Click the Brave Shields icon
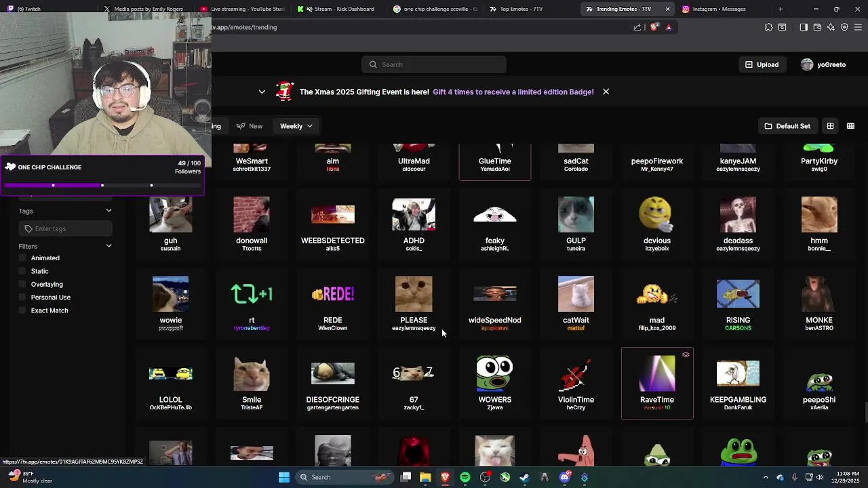The height and width of the screenshot is (488, 868). [654, 27]
